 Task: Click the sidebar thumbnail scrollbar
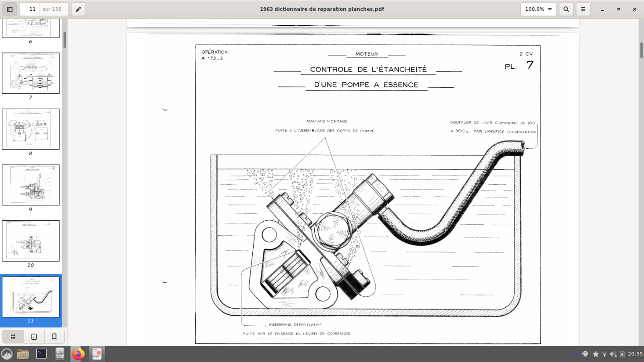pyautogui.click(x=65, y=40)
